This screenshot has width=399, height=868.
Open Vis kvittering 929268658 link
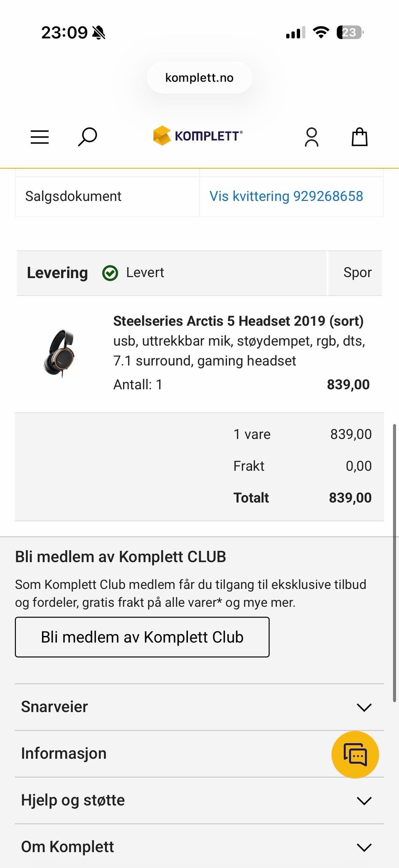[286, 196]
